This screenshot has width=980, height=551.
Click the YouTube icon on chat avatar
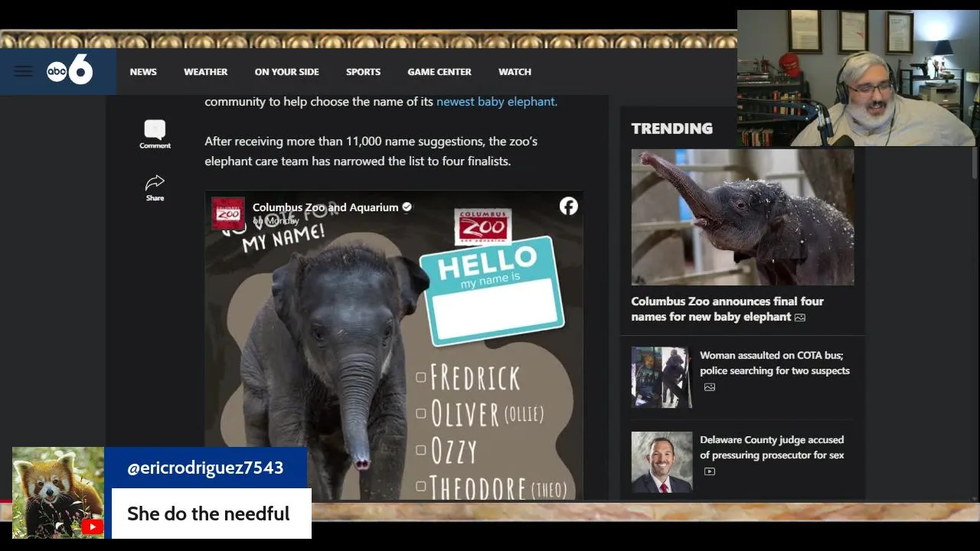(x=93, y=527)
